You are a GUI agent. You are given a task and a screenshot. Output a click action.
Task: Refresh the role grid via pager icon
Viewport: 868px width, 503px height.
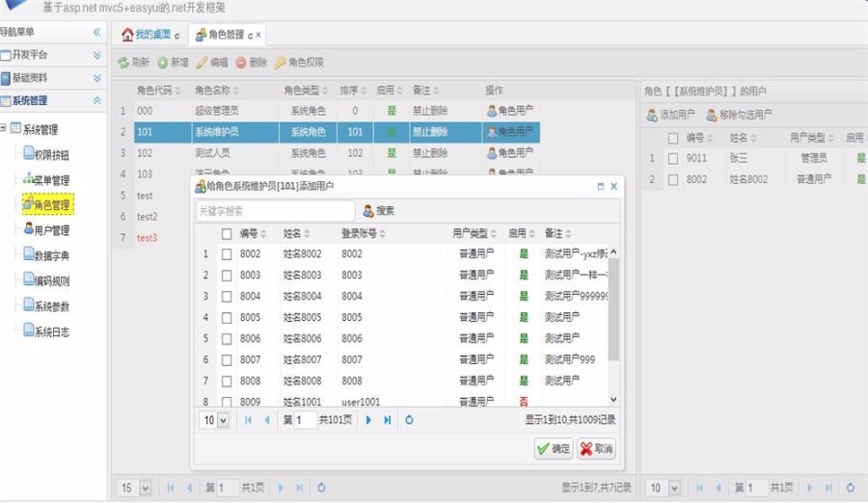click(x=321, y=488)
